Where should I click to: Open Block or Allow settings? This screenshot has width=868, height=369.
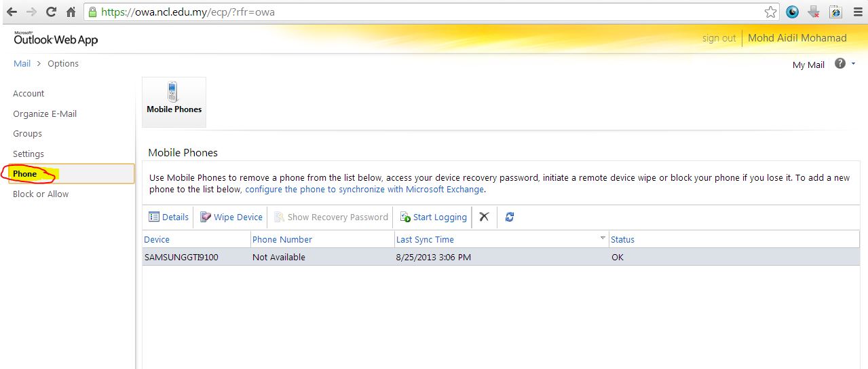coord(41,194)
